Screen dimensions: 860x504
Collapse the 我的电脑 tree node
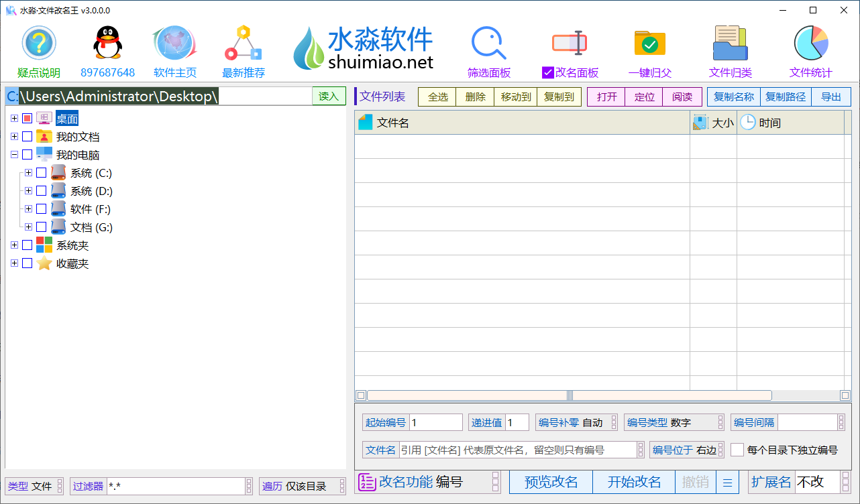click(14, 155)
